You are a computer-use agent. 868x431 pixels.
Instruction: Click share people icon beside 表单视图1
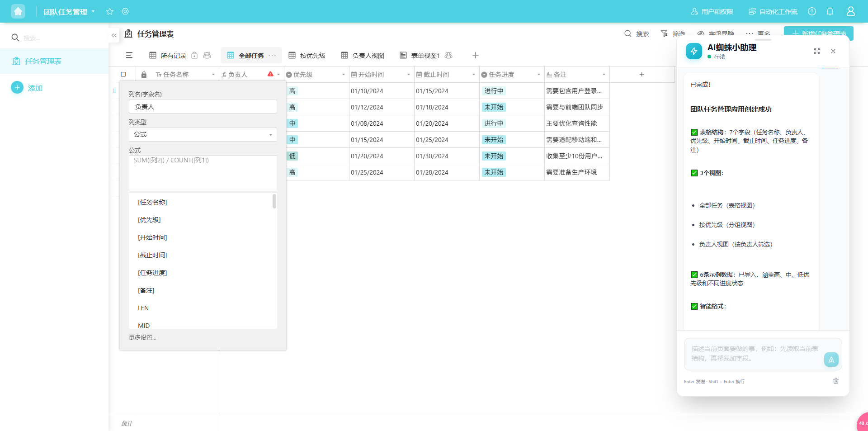coord(448,55)
